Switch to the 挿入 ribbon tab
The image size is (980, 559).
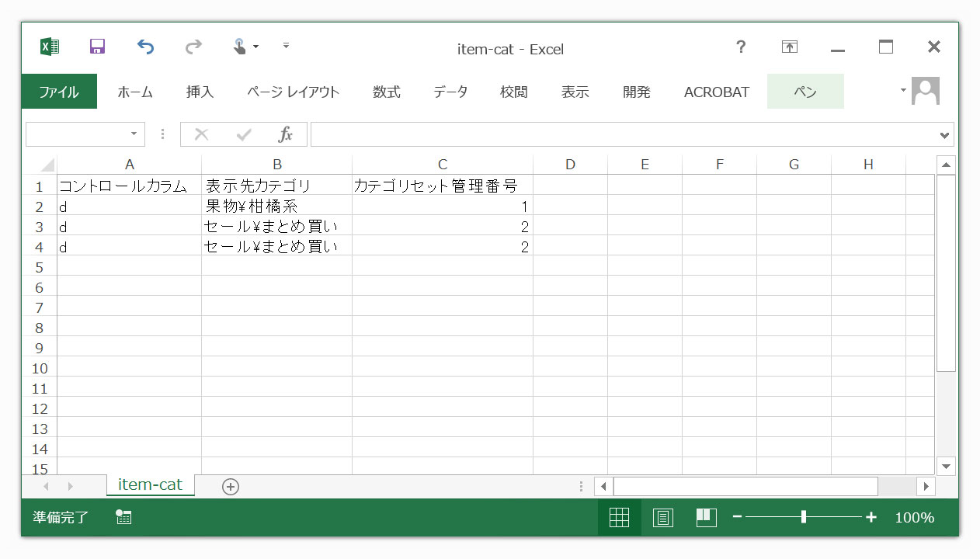tap(200, 92)
